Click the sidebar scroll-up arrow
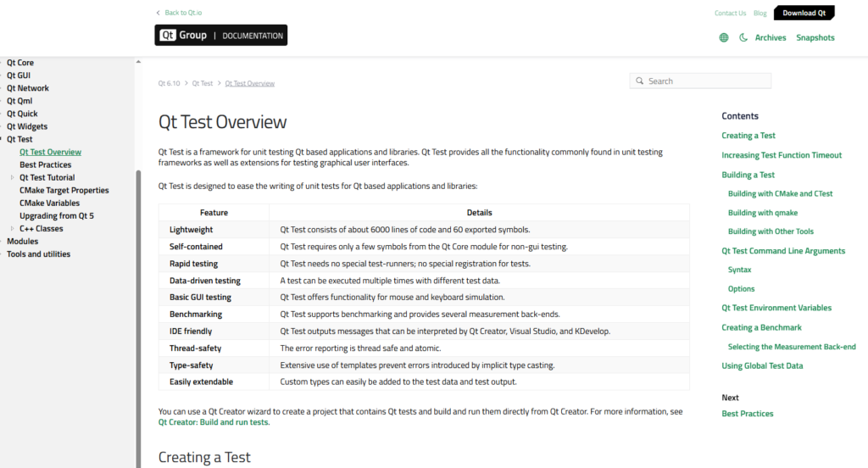This screenshot has width=868, height=468. click(x=139, y=62)
